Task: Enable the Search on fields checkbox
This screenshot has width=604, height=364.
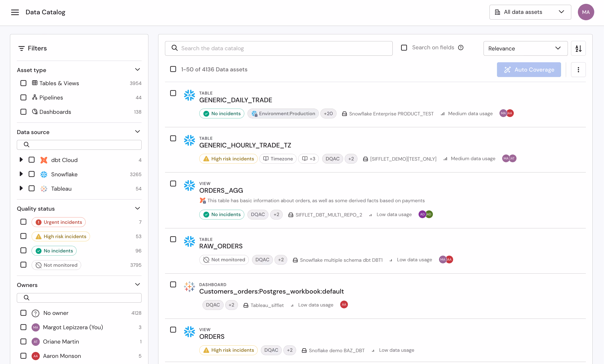Action: pyautogui.click(x=404, y=47)
